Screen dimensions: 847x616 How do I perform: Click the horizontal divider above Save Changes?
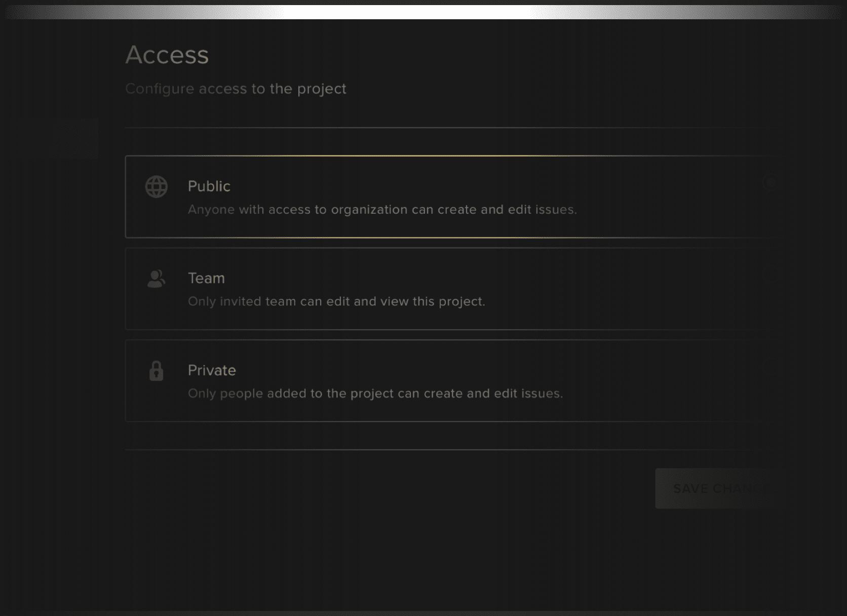[446, 449]
